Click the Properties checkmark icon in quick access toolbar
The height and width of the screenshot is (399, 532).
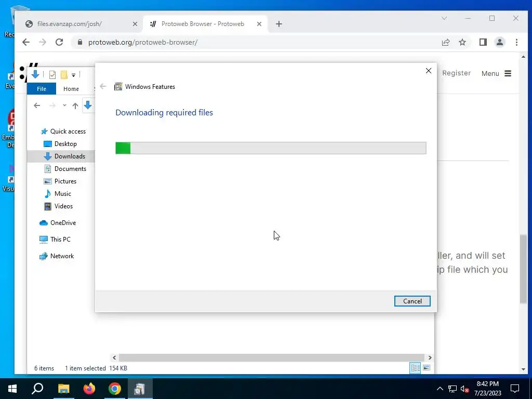(52, 74)
